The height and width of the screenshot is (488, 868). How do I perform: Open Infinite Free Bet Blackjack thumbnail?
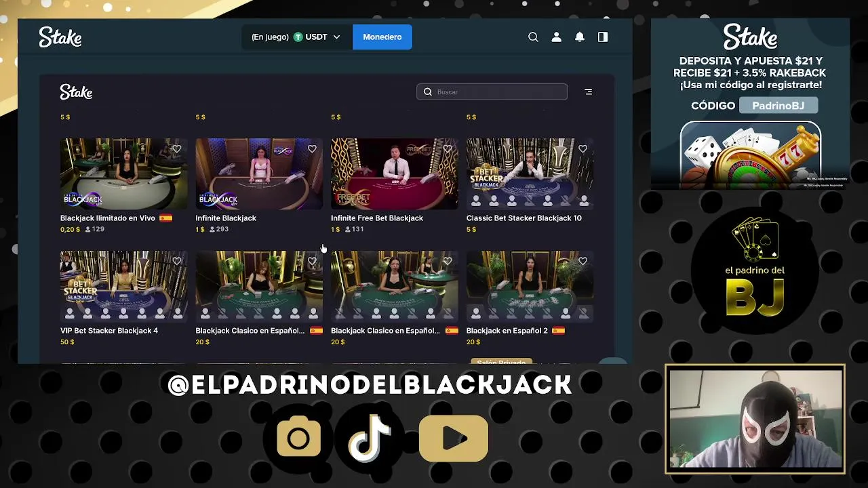point(395,174)
